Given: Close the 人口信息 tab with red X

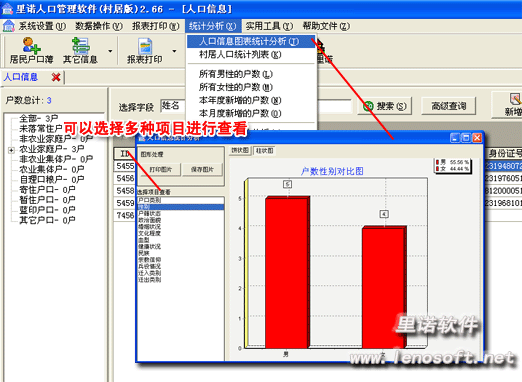Looking at the screenshot, I should point(56,77).
